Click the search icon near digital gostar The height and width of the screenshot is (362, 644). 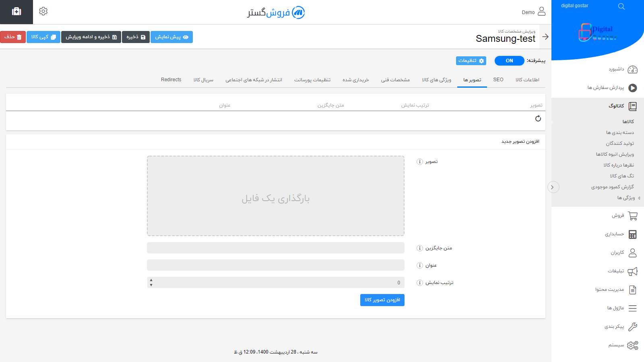(x=621, y=6)
